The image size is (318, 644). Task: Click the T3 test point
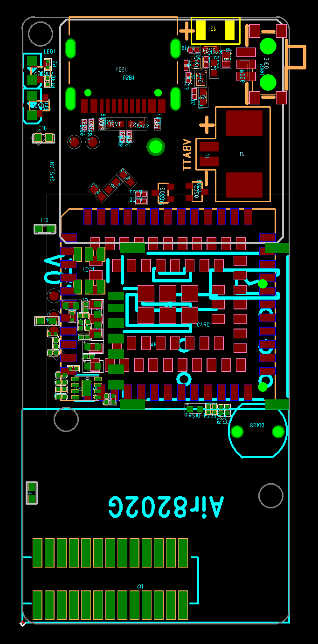coord(74,141)
